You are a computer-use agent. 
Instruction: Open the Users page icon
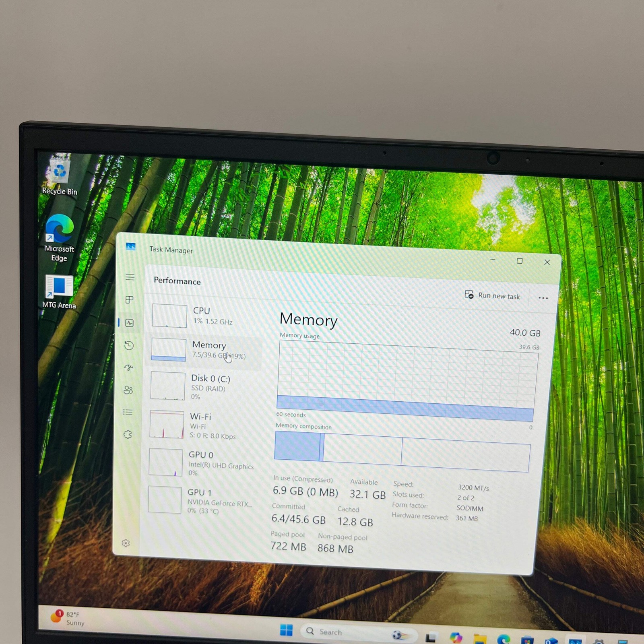coord(128,390)
